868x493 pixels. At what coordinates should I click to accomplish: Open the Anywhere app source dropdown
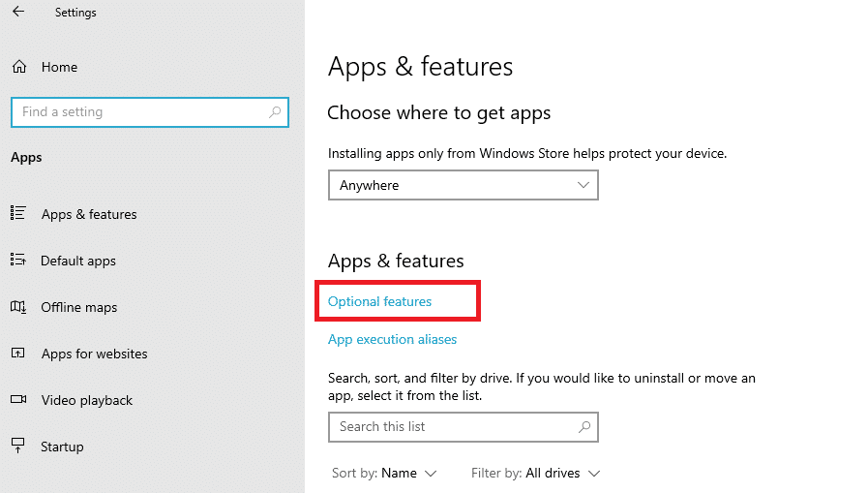(x=464, y=185)
